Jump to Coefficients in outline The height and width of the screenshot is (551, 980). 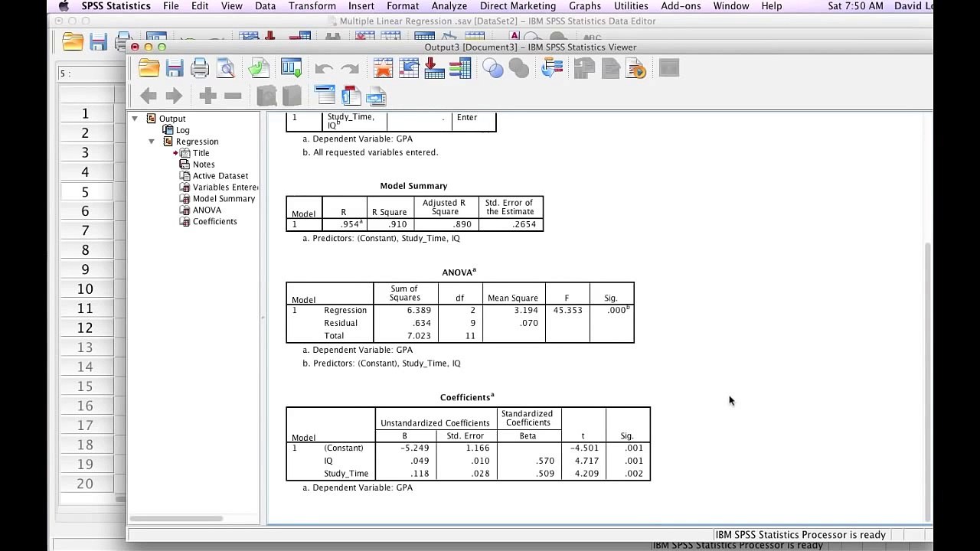pos(214,222)
